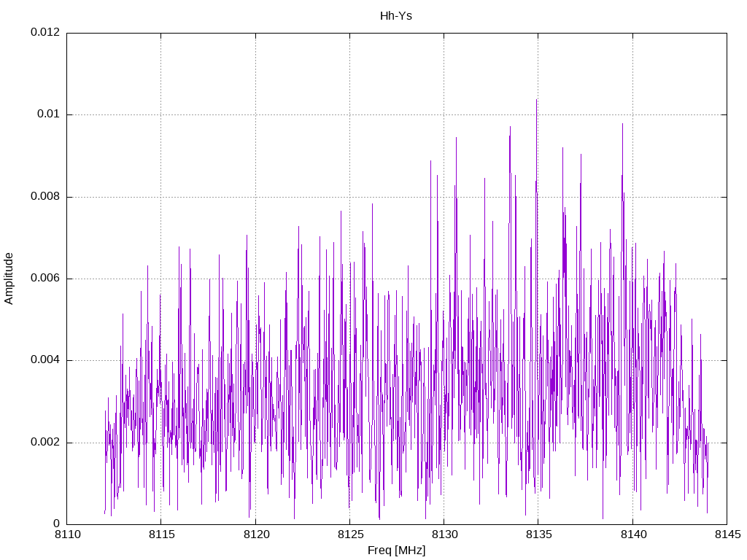Click the 8125 x-axis tick label

pyautogui.click(x=351, y=534)
